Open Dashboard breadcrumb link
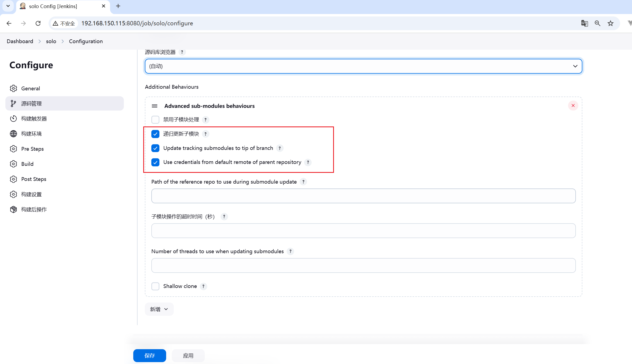The width and height of the screenshot is (632, 364). (20, 42)
